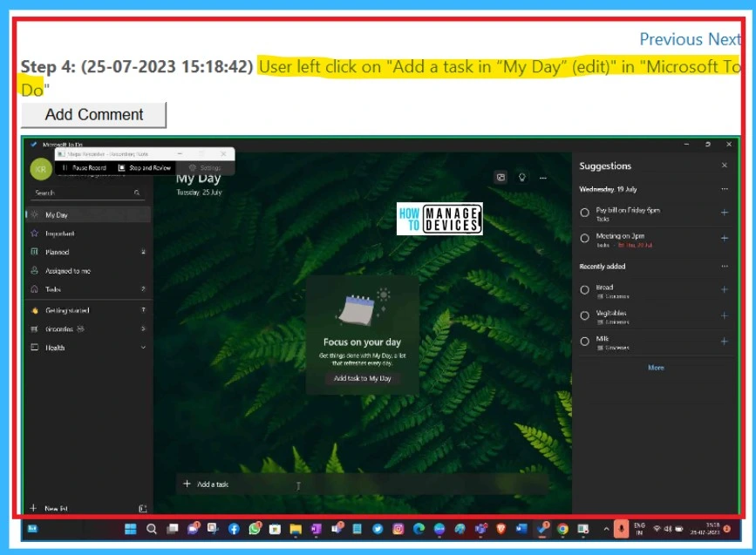Mark Pay bill on Friday 6pm complete
Viewport: 756px width, 555px height.
pyautogui.click(x=585, y=213)
